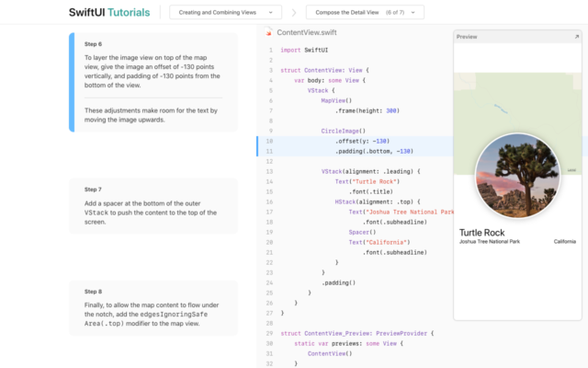The image size is (588, 368).
Task: Click the code line '.frame(height: 300)'
Action: 367,110
